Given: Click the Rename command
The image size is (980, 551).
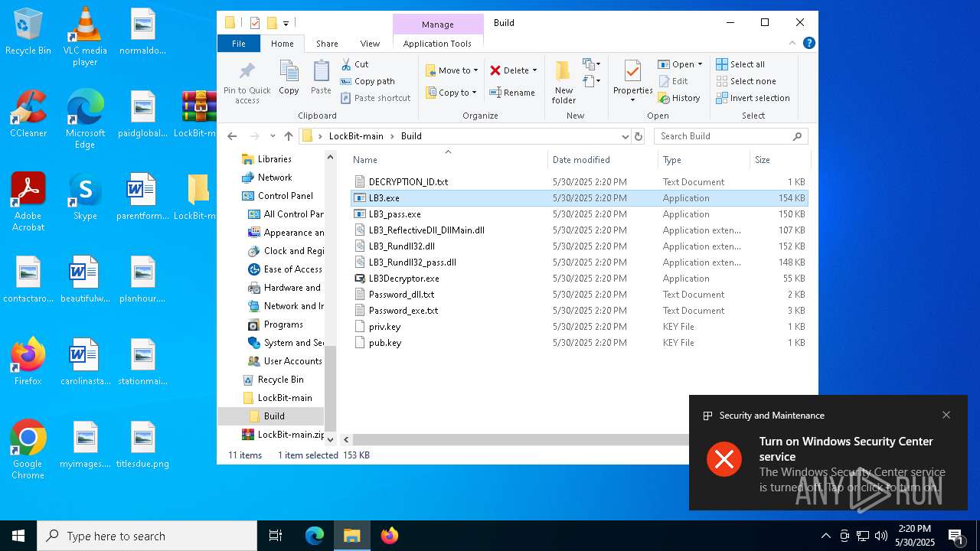Looking at the screenshot, I should (x=512, y=93).
